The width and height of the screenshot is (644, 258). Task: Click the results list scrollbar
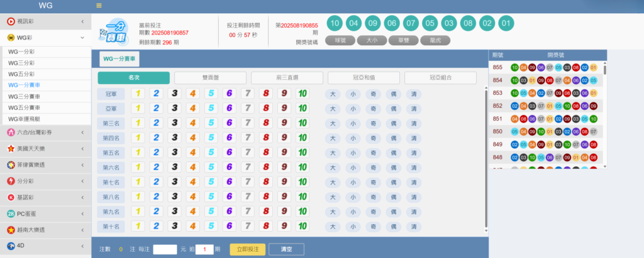605,70
